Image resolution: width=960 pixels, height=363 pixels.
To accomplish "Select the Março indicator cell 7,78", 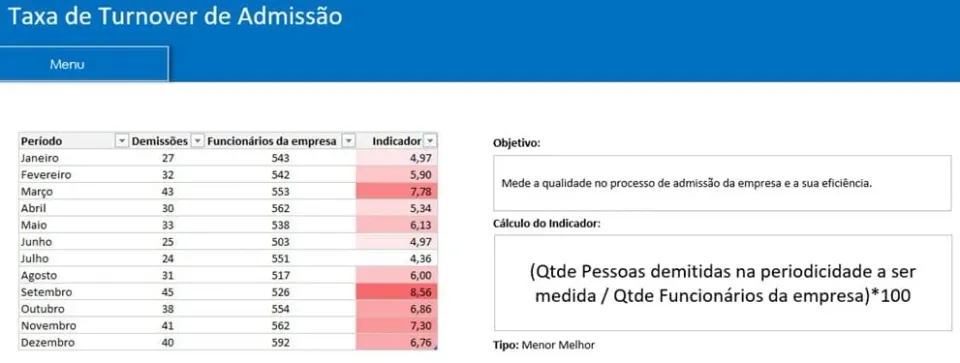I will 397,192.
